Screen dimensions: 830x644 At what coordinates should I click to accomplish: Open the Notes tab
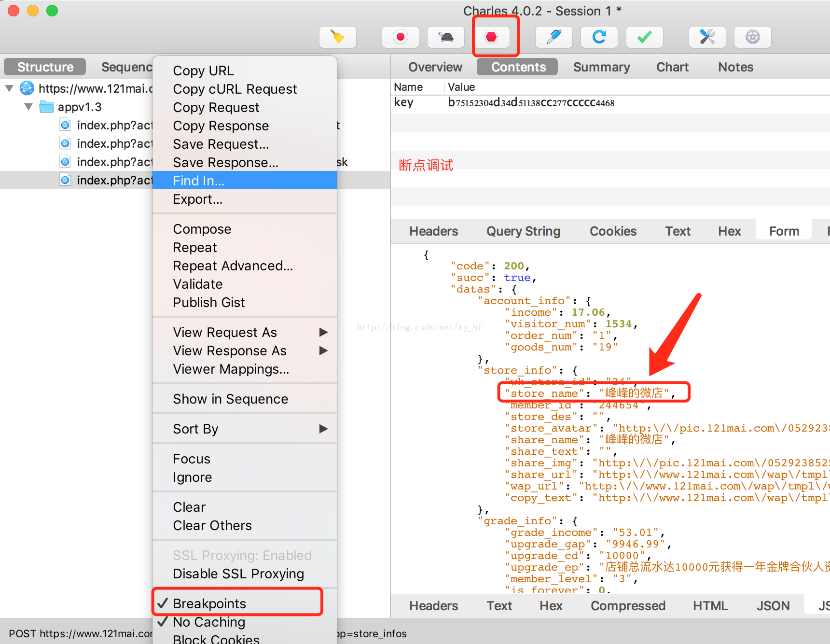tap(735, 67)
